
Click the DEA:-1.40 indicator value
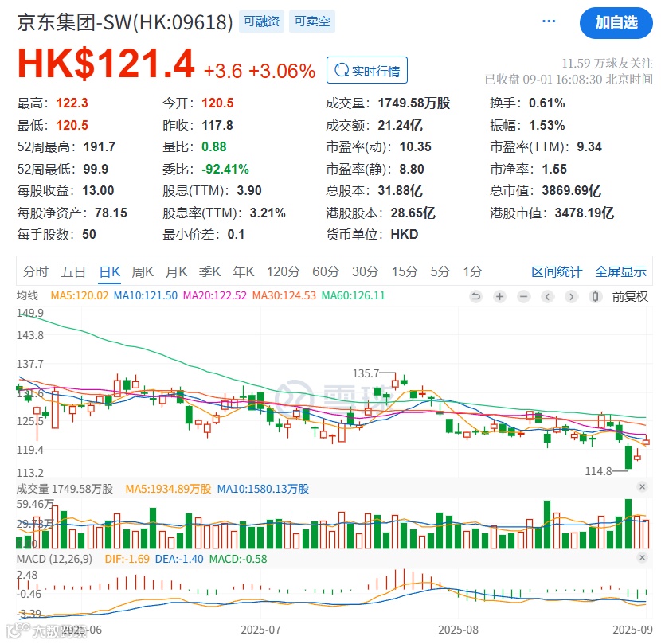179,560
